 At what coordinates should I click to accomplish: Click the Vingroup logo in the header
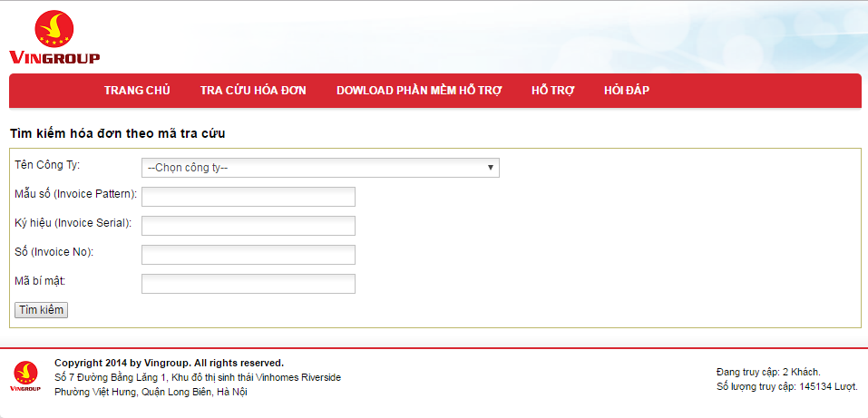[54, 37]
